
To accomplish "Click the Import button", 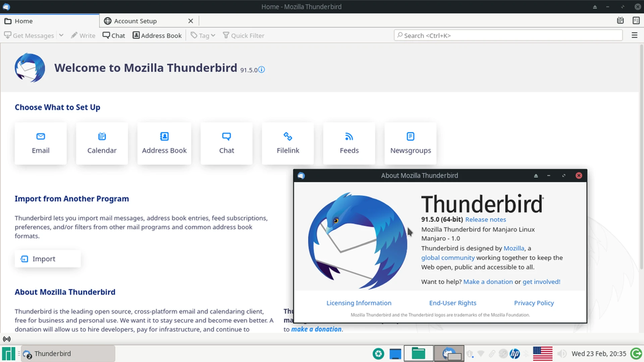I will [x=48, y=259].
